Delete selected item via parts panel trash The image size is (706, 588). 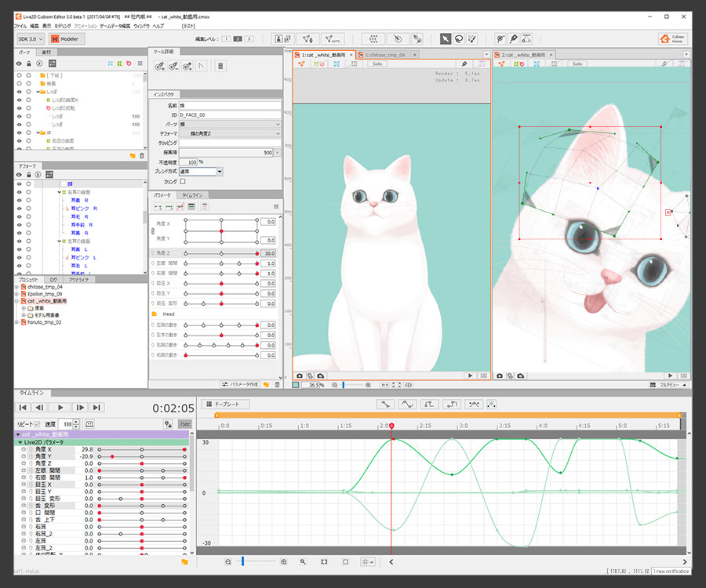(142, 156)
